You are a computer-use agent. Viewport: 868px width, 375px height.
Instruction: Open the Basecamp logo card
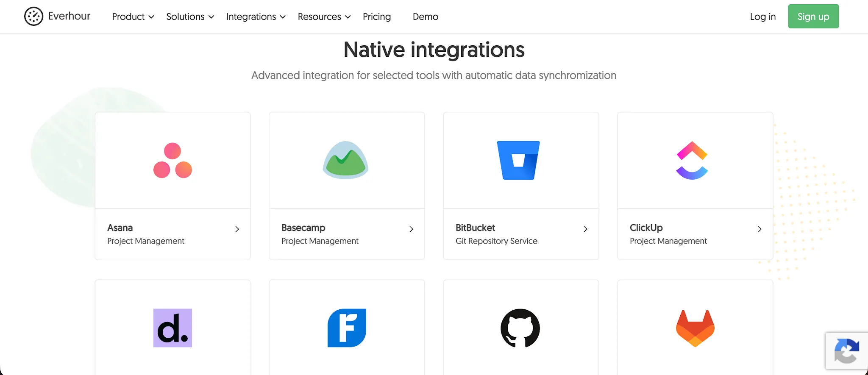pyautogui.click(x=346, y=160)
